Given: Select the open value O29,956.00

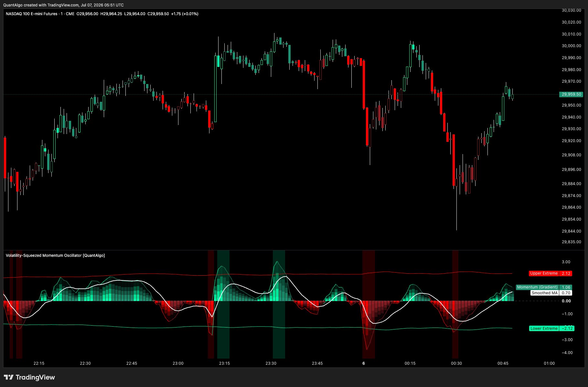Looking at the screenshot, I should [x=87, y=14].
